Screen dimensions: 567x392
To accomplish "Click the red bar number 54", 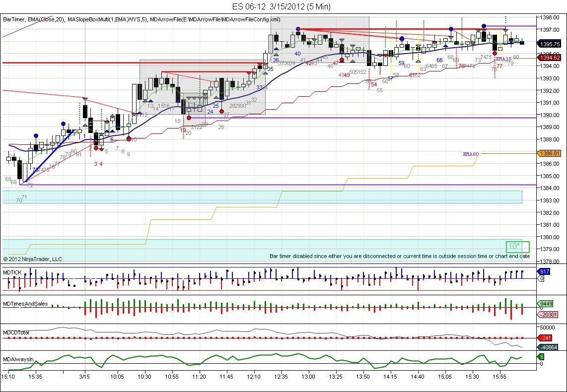I will 374,84.
